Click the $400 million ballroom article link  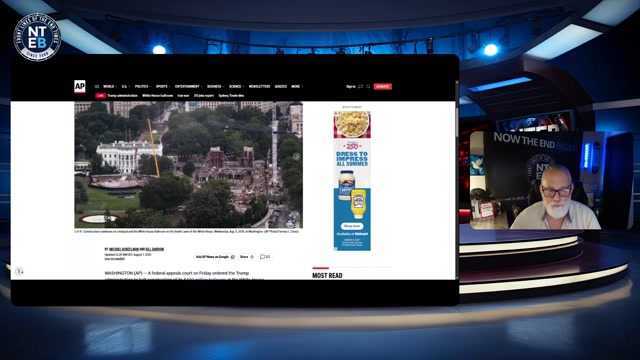[x=204, y=279]
